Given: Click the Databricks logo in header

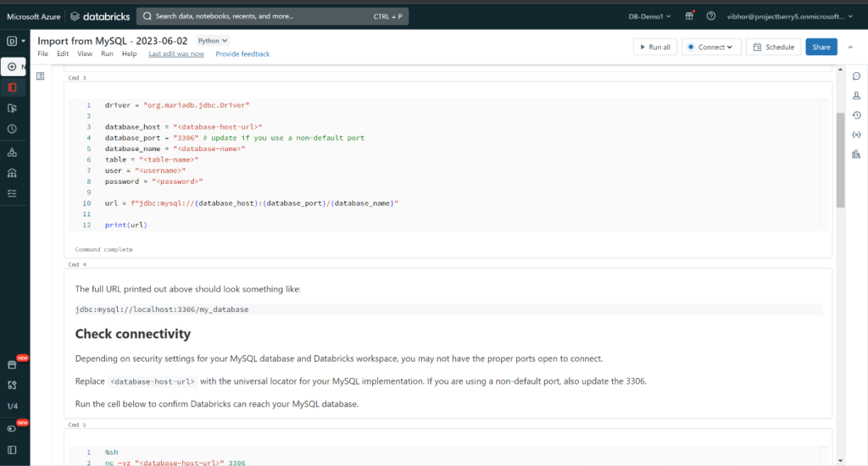Looking at the screenshot, I should pos(100,17).
